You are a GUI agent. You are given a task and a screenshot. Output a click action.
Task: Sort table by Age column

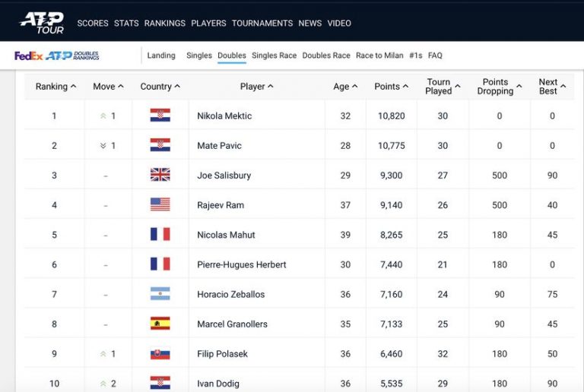tap(345, 87)
